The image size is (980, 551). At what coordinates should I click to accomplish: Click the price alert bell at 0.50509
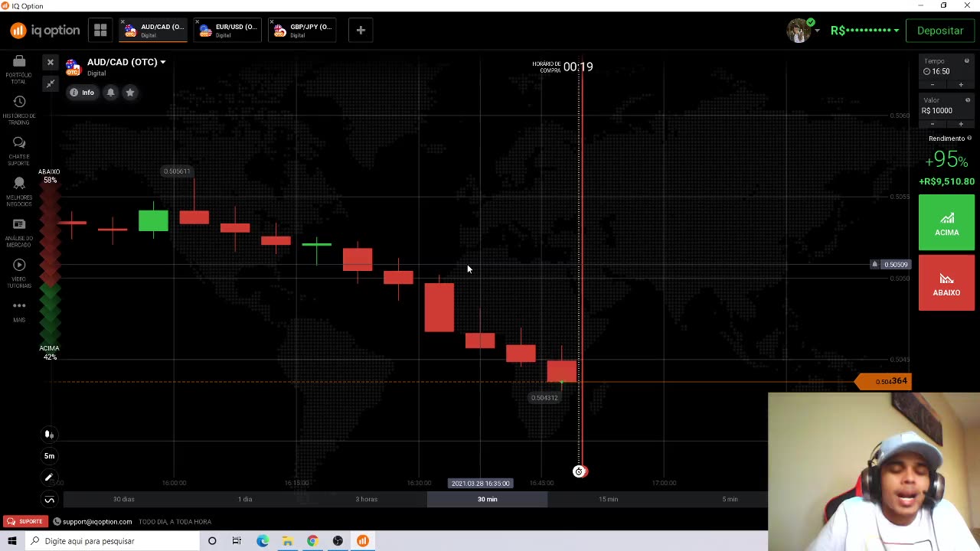874,265
